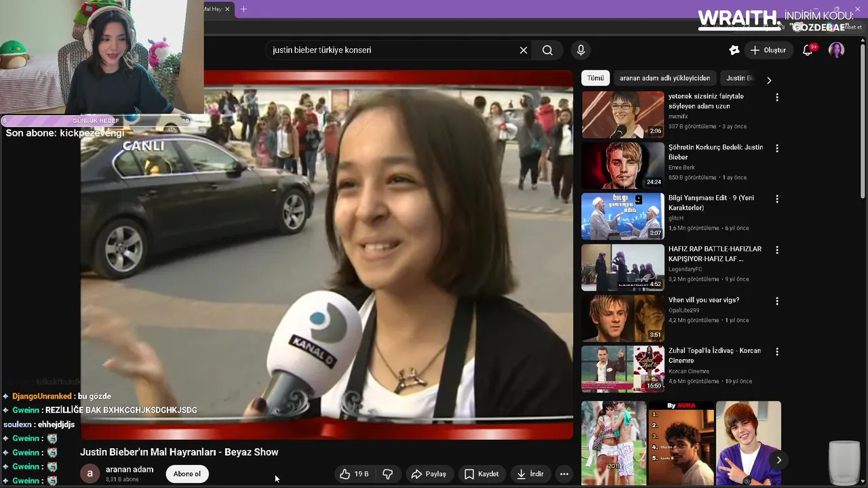
Task: Click the 'Zuhal Topal'la İzdivaç - Korcan Cinemre' title
Action: (x=715, y=355)
